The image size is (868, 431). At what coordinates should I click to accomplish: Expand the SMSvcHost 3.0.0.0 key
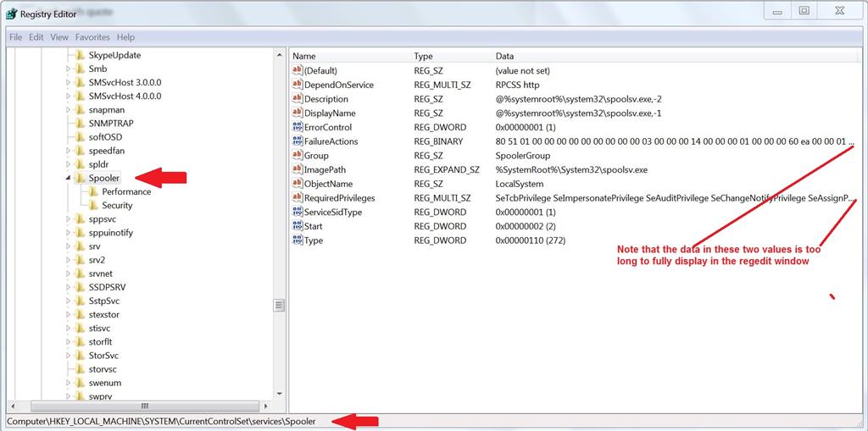tap(68, 82)
